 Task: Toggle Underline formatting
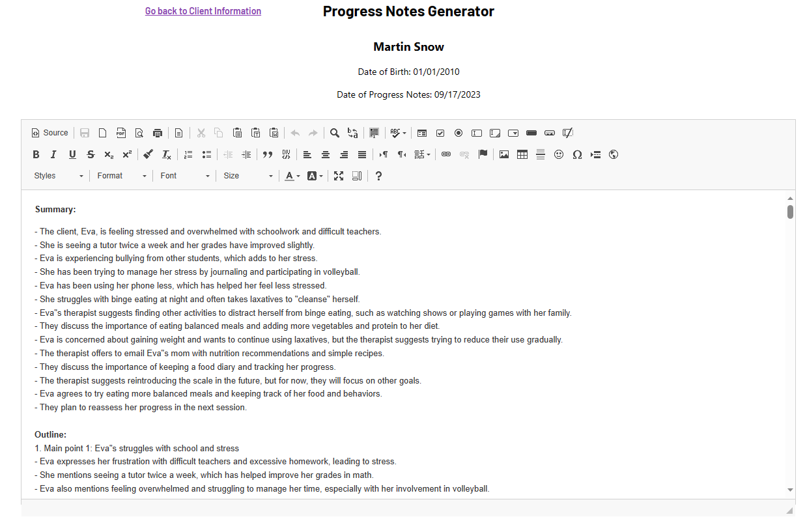click(x=72, y=154)
